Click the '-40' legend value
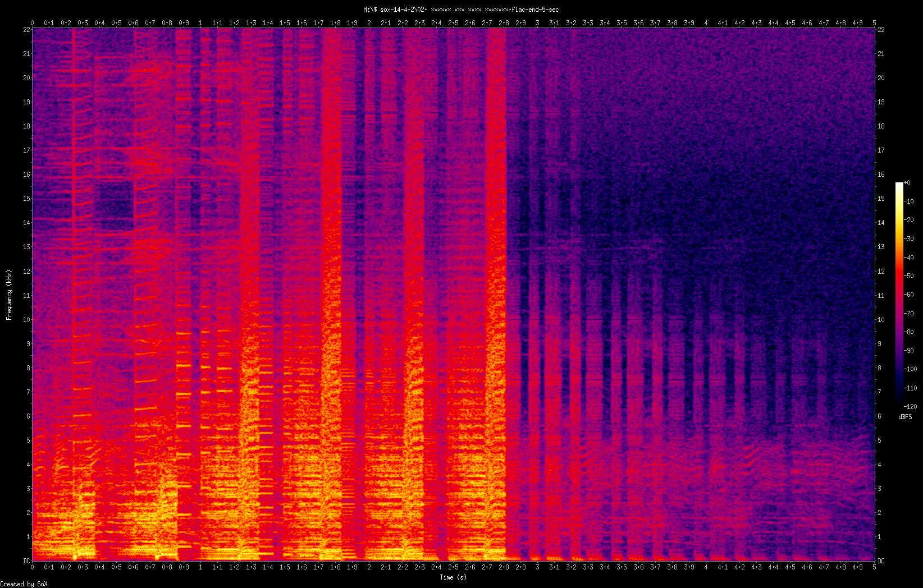The width and height of the screenshot is (923, 588). [909, 258]
